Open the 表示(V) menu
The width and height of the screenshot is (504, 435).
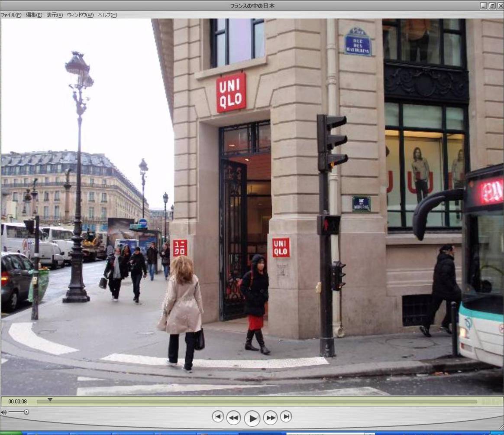tap(55, 15)
